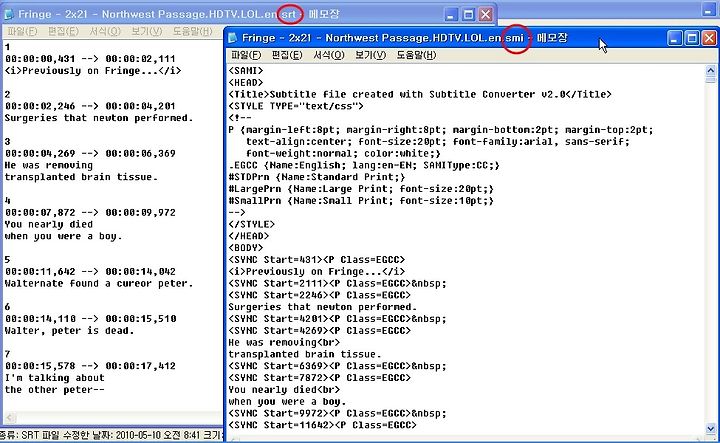Maximize the srt Notepad window

468,15
